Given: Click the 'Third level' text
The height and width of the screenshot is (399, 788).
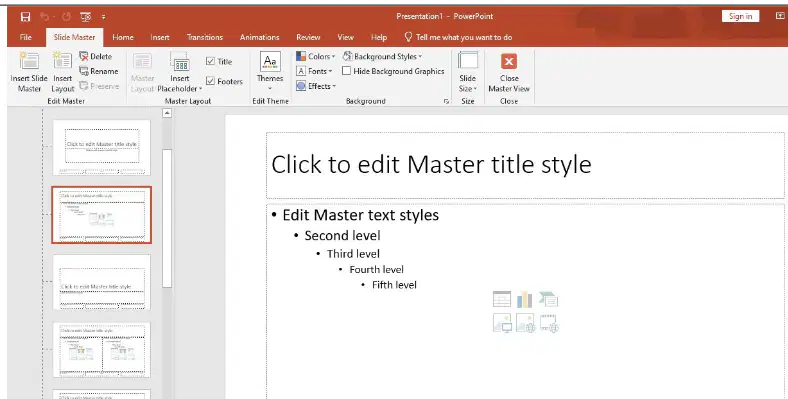Looking at the screenshot, I should tap(353, 254).
